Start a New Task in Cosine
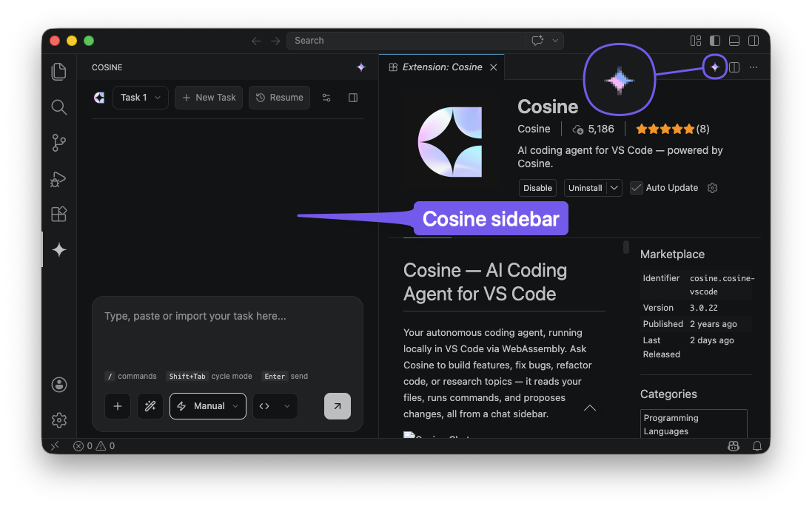The height and width of the screenshot is (509, 812). 208,97
